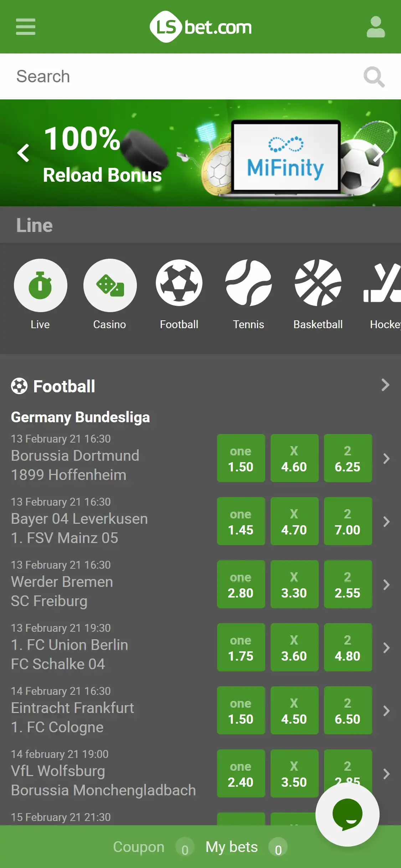Open the user account profile

pos(376,27)
